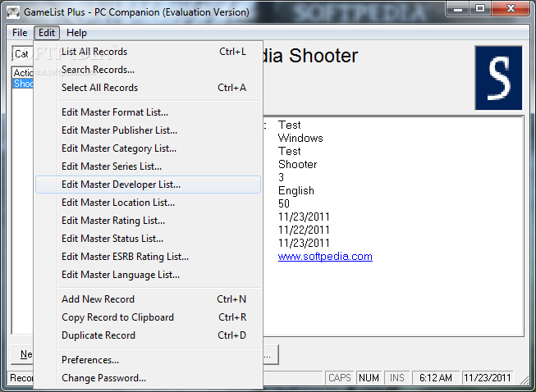The height and width of the screenshot is (392, 536).
Task: Click the NUM status bar indicator
Action: tap(369, 378)
